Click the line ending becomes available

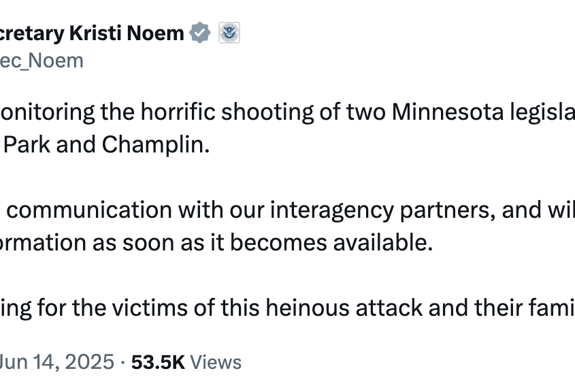pos(216,243)
